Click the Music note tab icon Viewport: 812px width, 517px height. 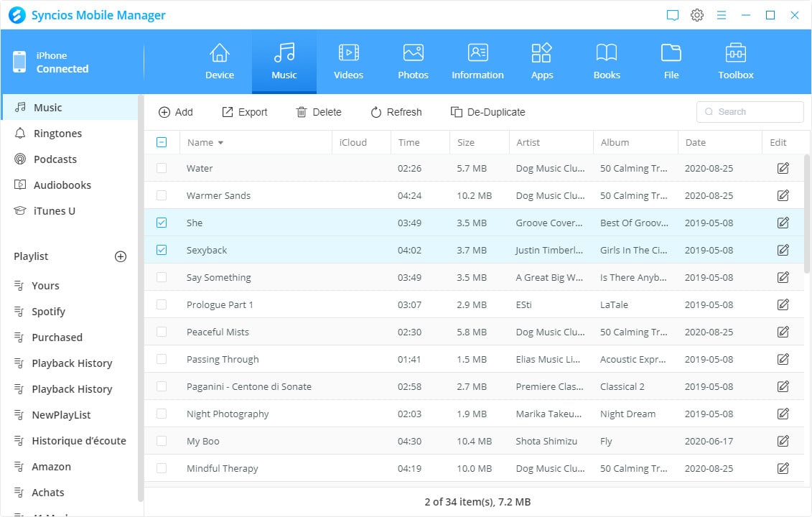[x=284, y=52]
